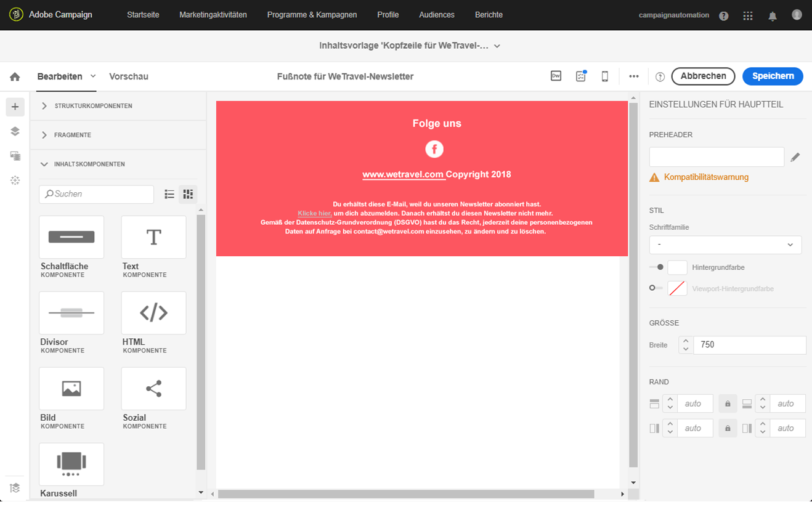812x523 pixels.
Task: Toggle the Hintergrundfarbe switch
Action: [656, 267]
